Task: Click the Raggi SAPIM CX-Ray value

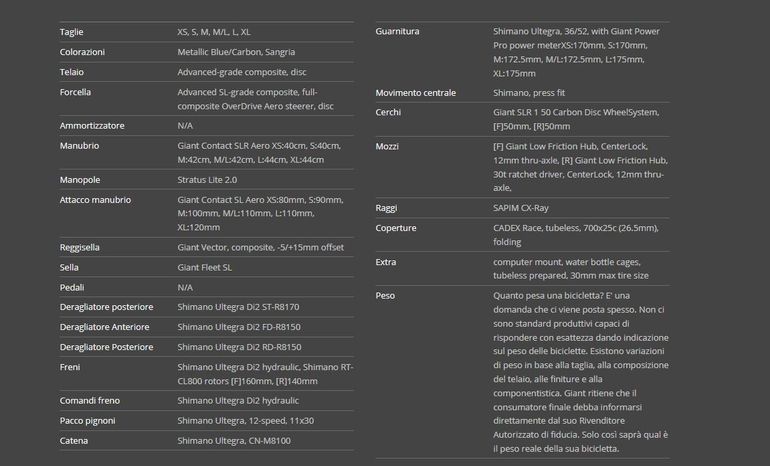Action: click(x=521, y=208)
